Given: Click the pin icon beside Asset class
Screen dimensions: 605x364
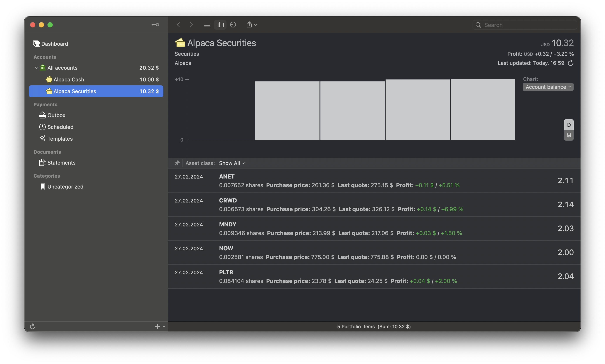Looking at the screenshot, I should tap(177, 163).
